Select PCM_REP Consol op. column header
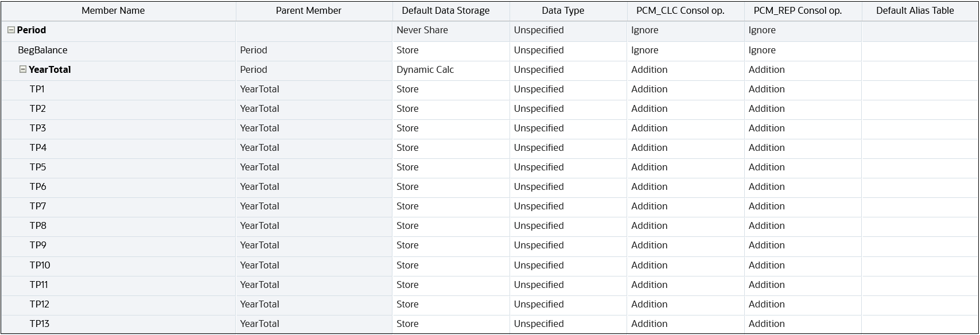Viewport: 980px width, 335px height. click(798, 11)
